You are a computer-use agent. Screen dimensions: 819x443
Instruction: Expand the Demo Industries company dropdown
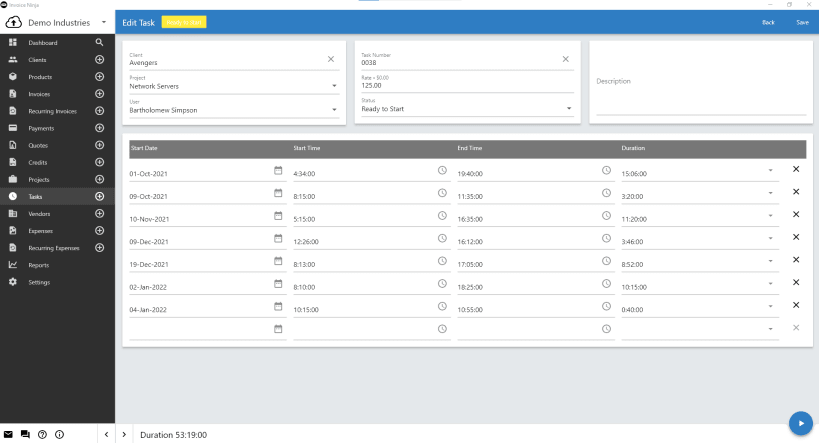point(103,22)
